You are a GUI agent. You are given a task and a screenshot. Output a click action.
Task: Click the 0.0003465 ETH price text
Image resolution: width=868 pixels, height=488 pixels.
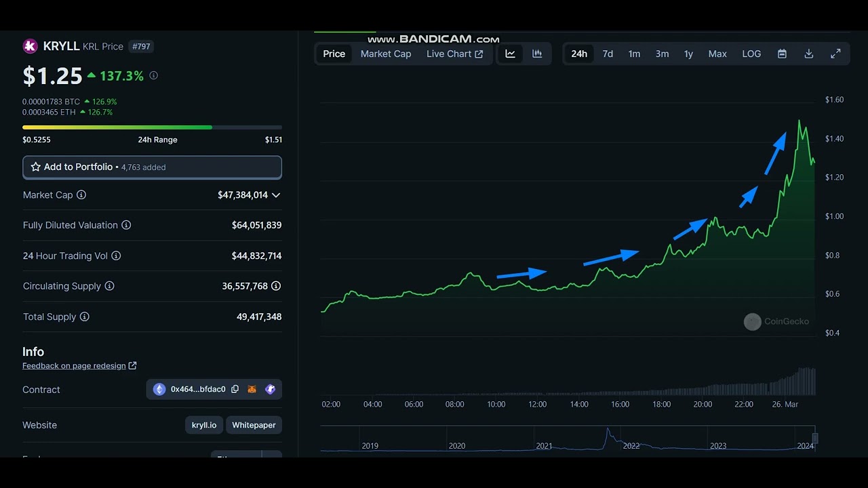pos(49,112)
